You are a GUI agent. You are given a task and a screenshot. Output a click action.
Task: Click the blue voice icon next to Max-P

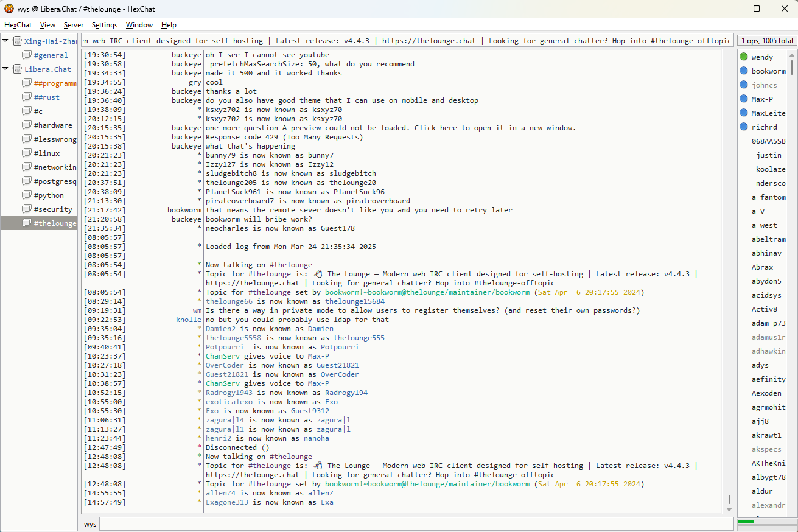click(x=743, y=99)
